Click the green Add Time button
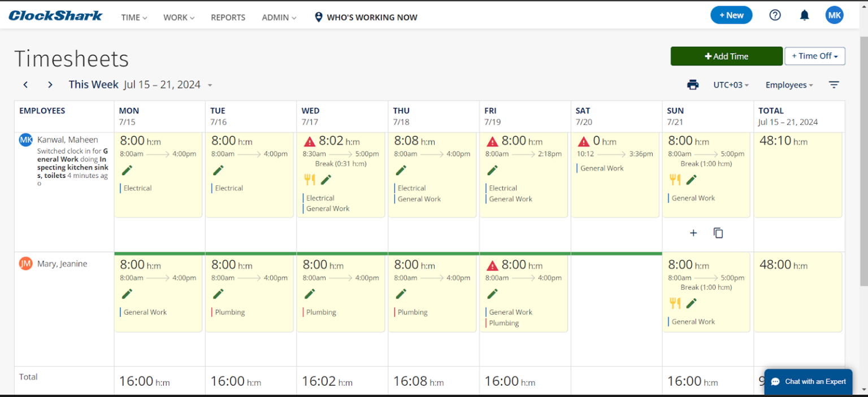 tap(726, 56)
